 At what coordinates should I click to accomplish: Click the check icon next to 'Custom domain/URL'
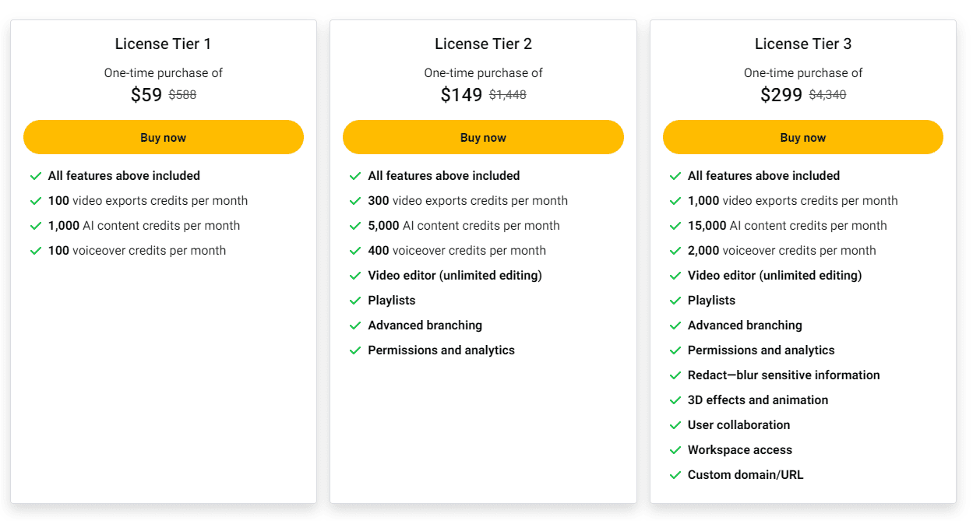[675, 474]
